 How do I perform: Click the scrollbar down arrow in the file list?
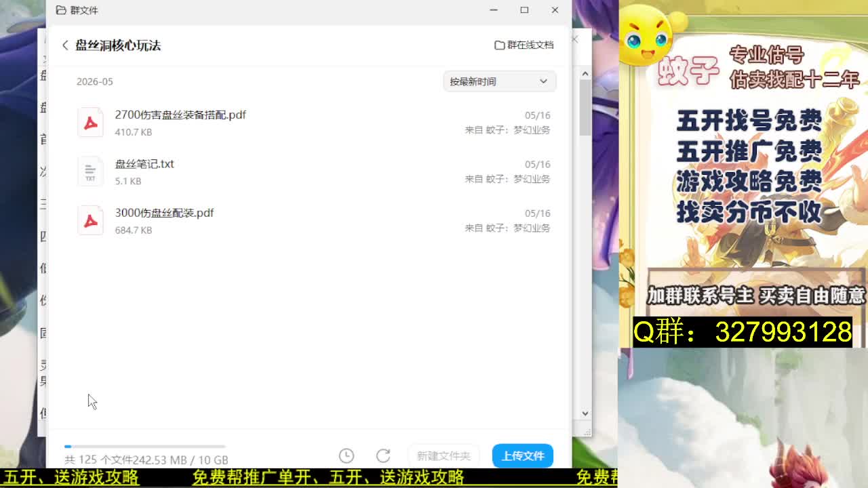(x=585, y=413)
